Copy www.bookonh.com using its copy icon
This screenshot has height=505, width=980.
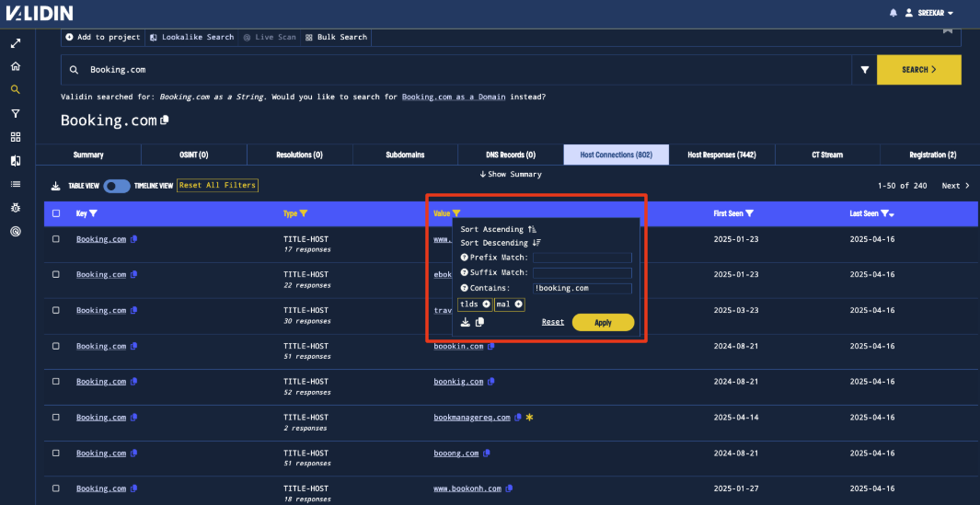[509, 488]
